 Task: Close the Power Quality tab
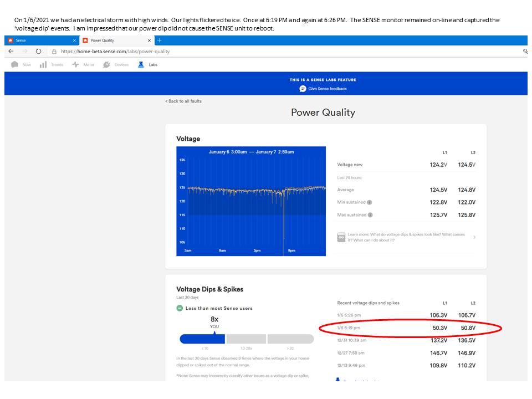click(x=149, y=40)
